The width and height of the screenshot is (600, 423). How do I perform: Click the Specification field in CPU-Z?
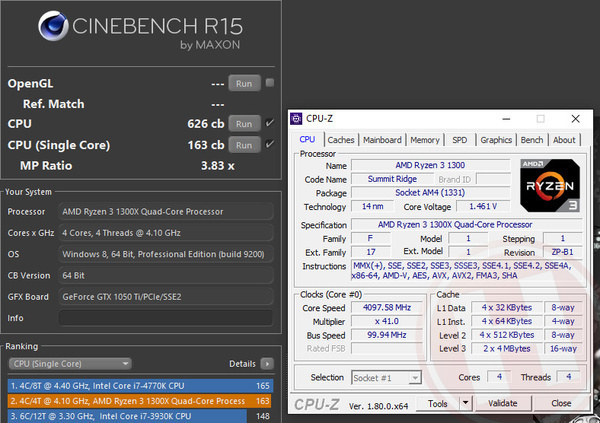click(467, 225)
